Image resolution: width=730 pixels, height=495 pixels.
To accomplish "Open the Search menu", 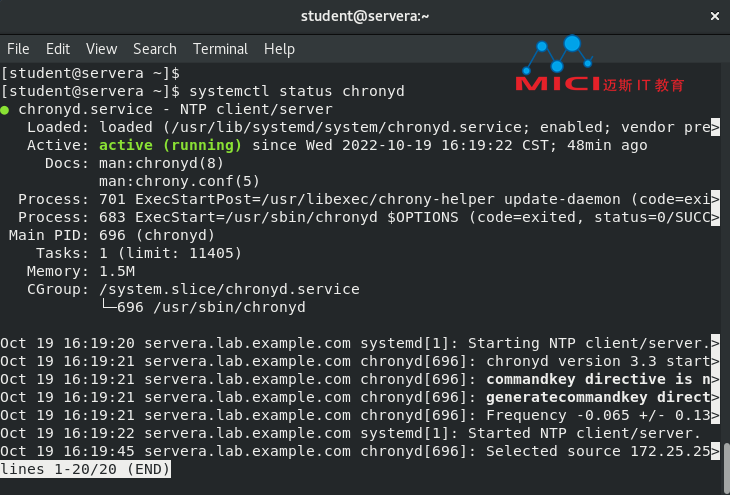I will 155,49.
